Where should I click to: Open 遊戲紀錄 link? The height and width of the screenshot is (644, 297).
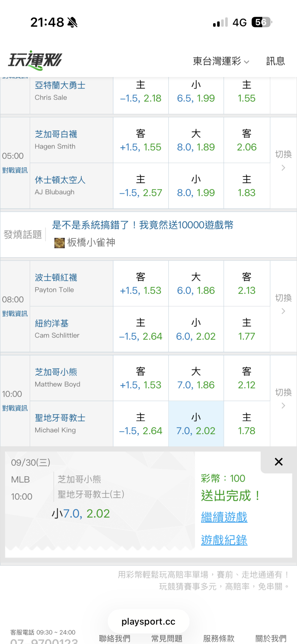point(224,540)
